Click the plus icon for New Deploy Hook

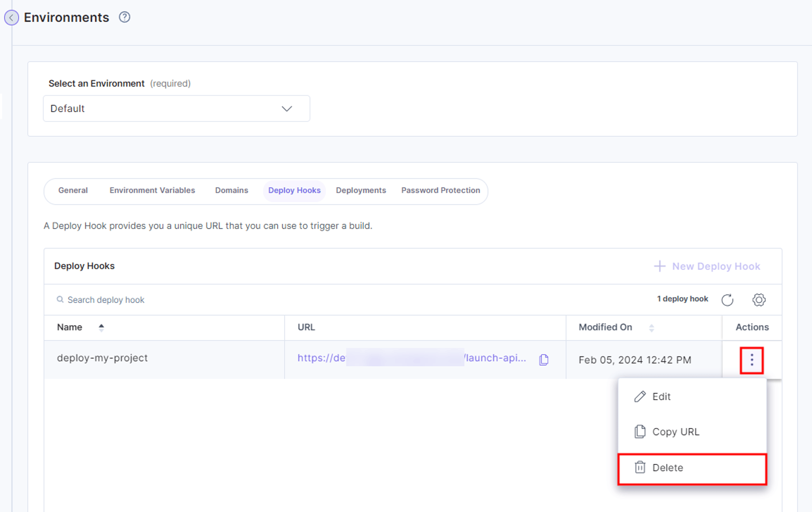(x=660, y=266)
